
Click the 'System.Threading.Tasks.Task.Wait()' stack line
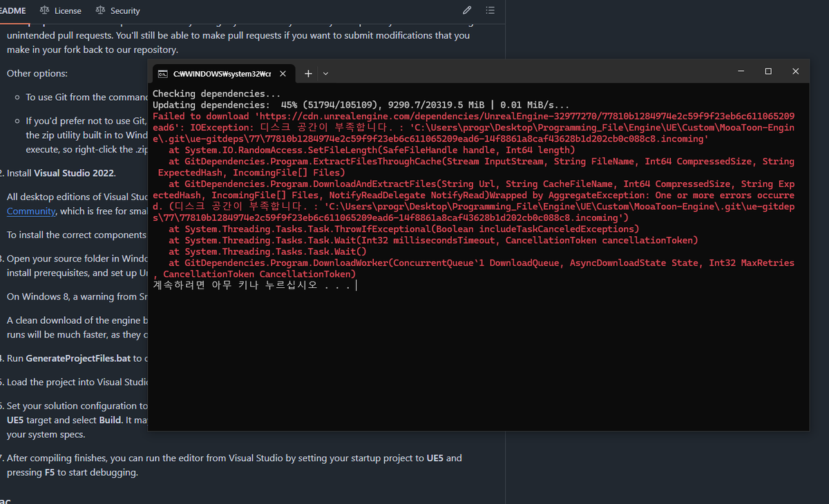pyautogui.click(x=267, y=251)
